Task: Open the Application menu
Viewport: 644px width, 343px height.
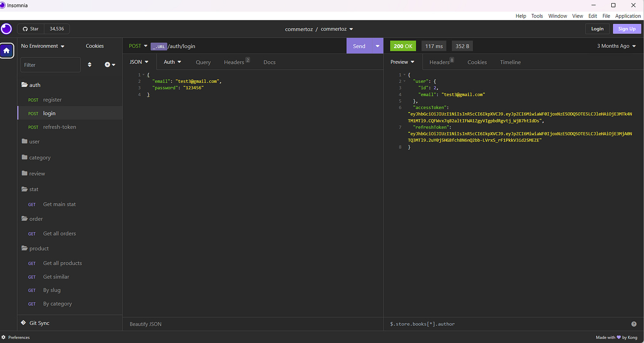Action: pos(628,16)
